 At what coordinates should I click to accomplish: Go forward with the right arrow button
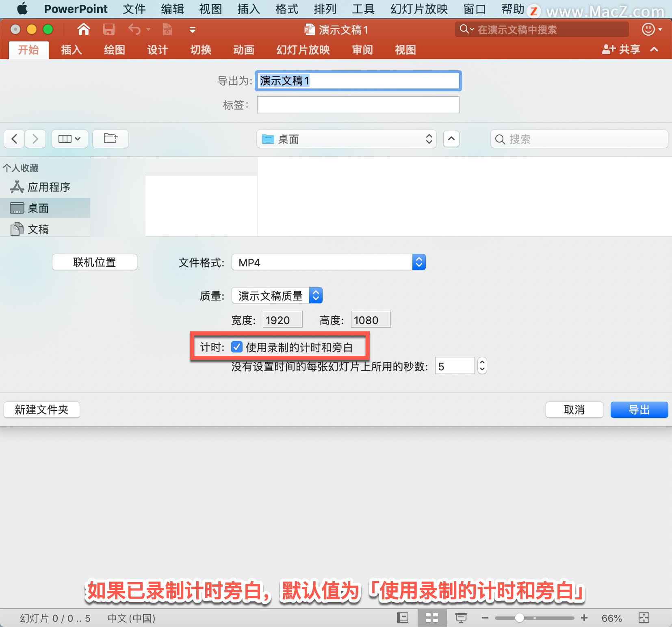(x=35, y=139)
